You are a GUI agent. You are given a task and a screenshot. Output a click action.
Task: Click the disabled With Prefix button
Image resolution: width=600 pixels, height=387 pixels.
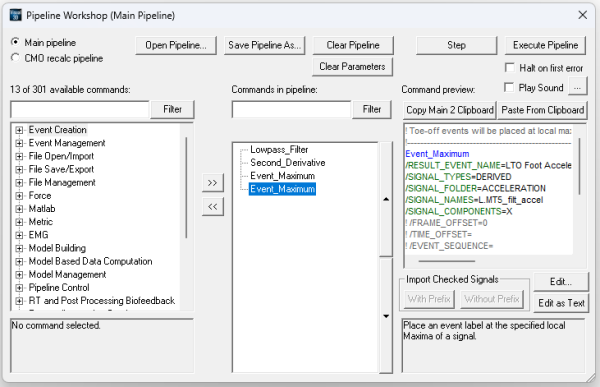point(429,299)
